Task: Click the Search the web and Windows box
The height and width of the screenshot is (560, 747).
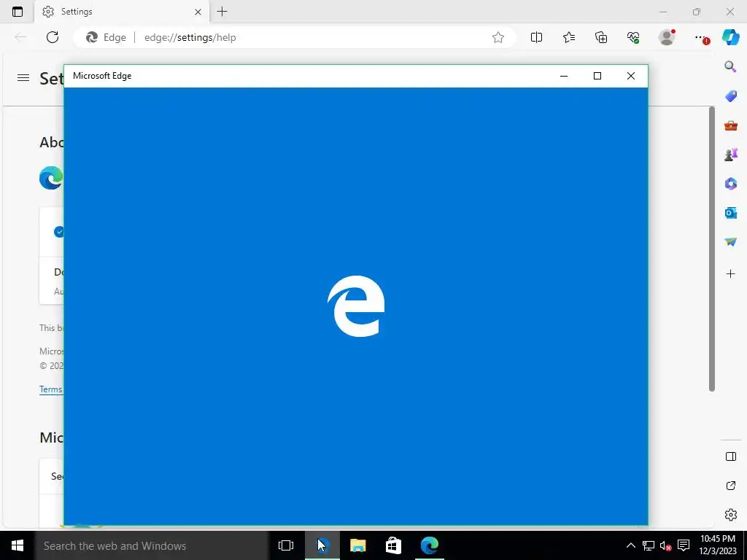Action: coord(152,545)
